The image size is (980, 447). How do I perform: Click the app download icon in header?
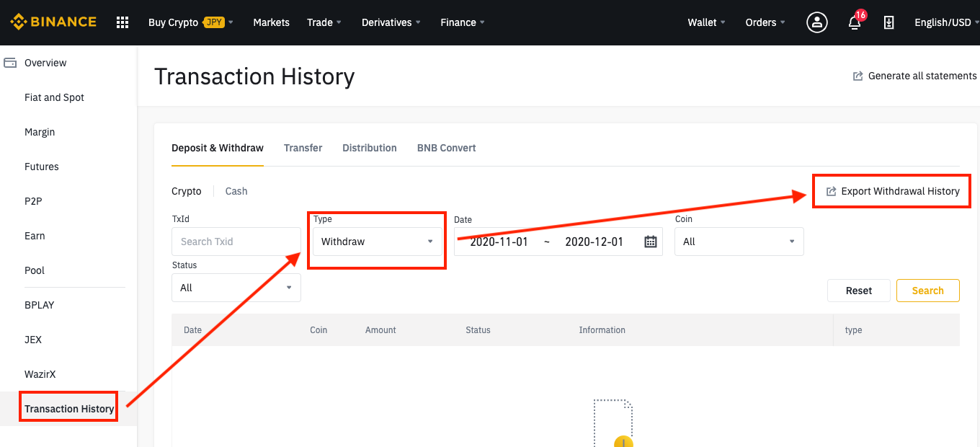889,22
